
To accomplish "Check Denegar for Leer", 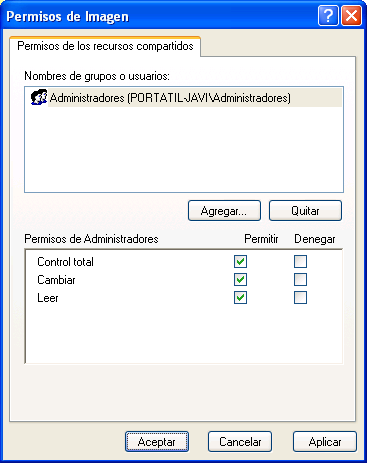I will click(x=300, y=298).
